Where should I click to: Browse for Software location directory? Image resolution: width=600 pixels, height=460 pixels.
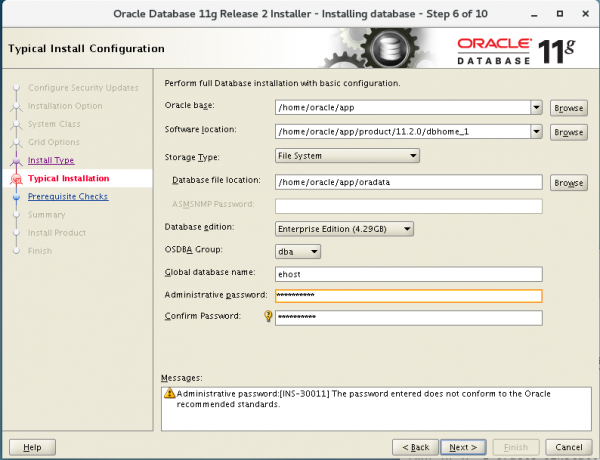click(x=568, y=132)
